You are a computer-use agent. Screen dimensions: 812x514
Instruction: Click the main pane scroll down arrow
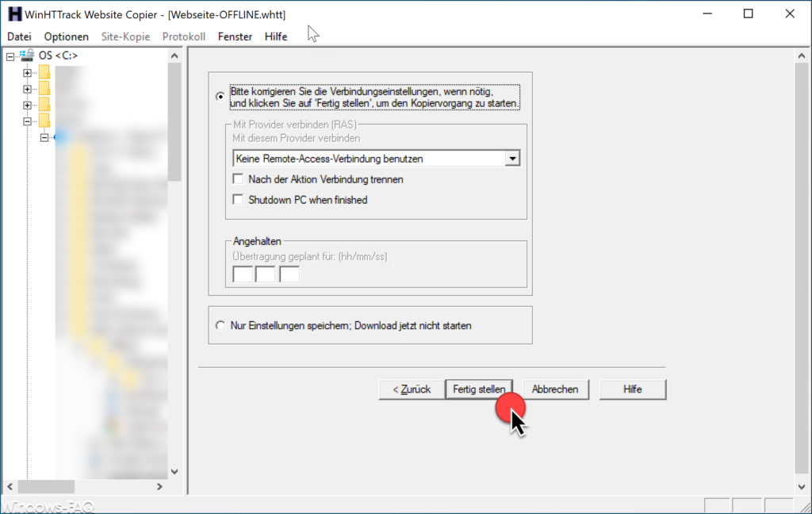802,487
